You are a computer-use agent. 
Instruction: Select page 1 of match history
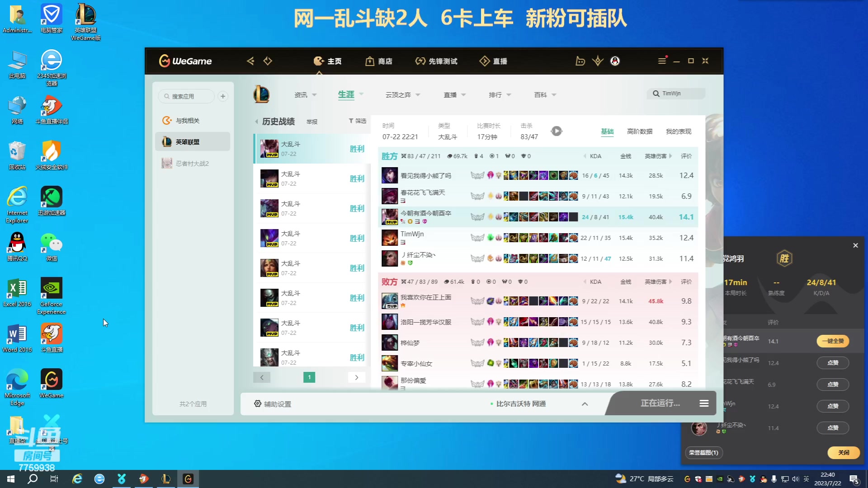309,377
